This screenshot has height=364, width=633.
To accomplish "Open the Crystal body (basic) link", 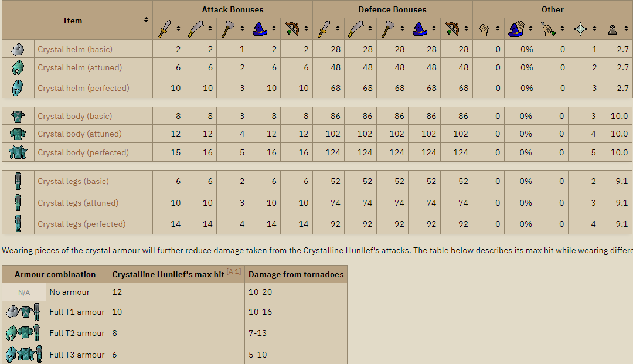I will (x=74, y=116).
